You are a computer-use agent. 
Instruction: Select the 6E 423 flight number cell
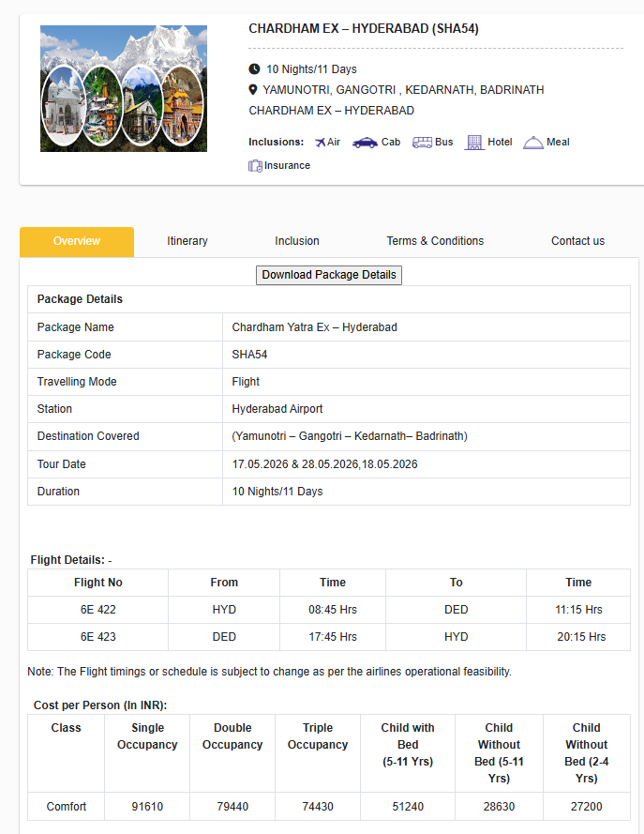pos(98,637)
